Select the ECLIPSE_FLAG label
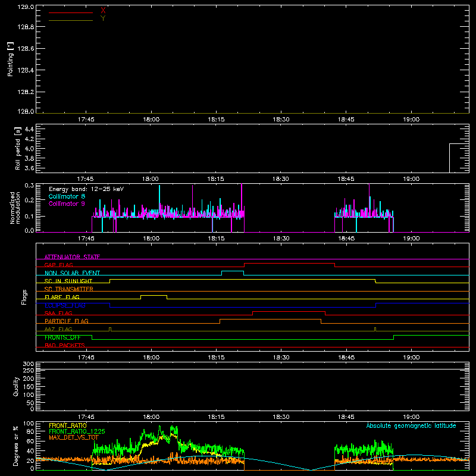Screen dimensions: 476x476 [65, 305]
